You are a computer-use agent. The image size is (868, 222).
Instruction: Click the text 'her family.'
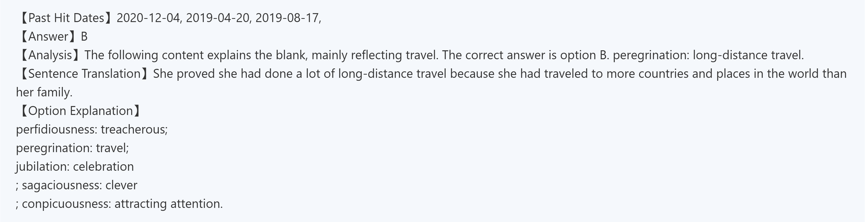(x=44, y=92)
